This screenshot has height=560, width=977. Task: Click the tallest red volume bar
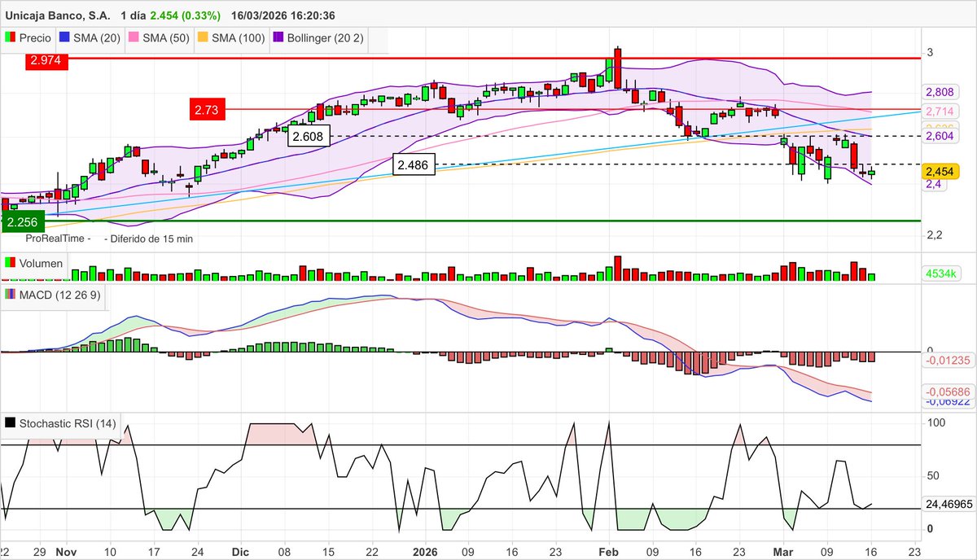(617, 269)
